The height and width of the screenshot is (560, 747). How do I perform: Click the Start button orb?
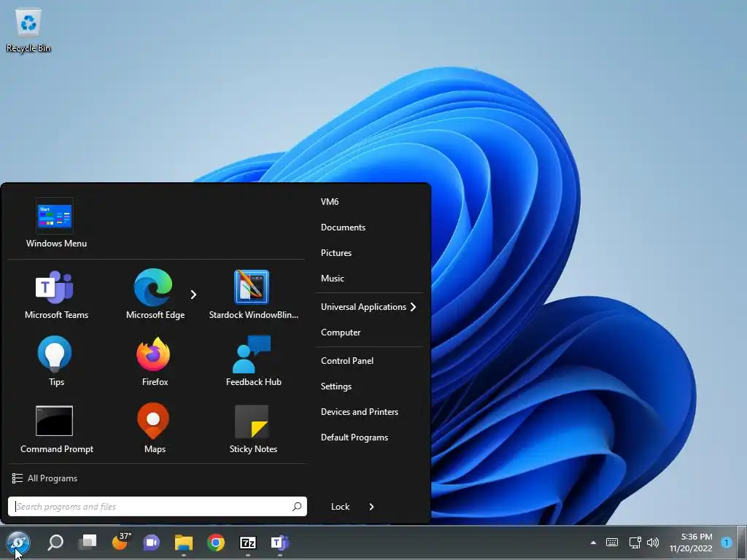[18, 542]
